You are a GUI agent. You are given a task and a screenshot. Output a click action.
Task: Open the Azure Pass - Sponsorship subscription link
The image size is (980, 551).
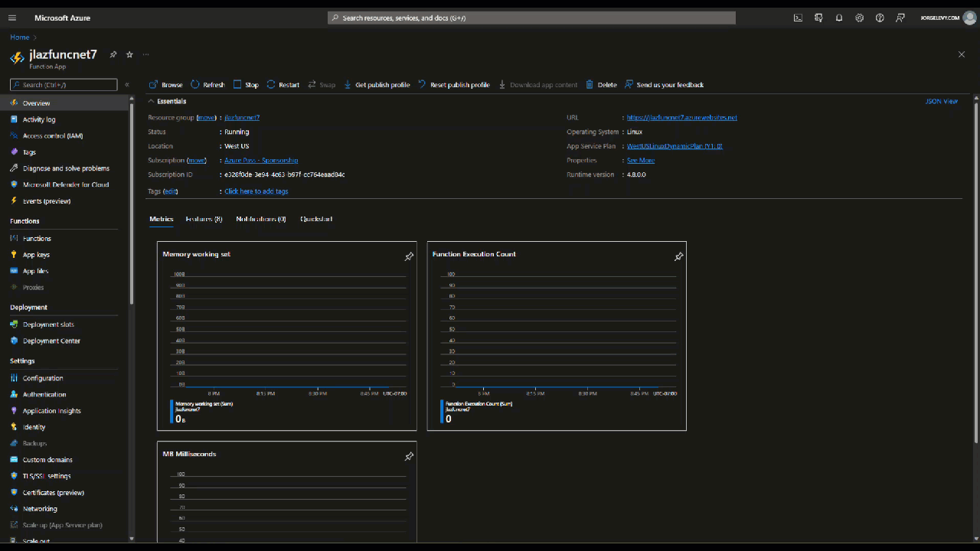(261, 161)
